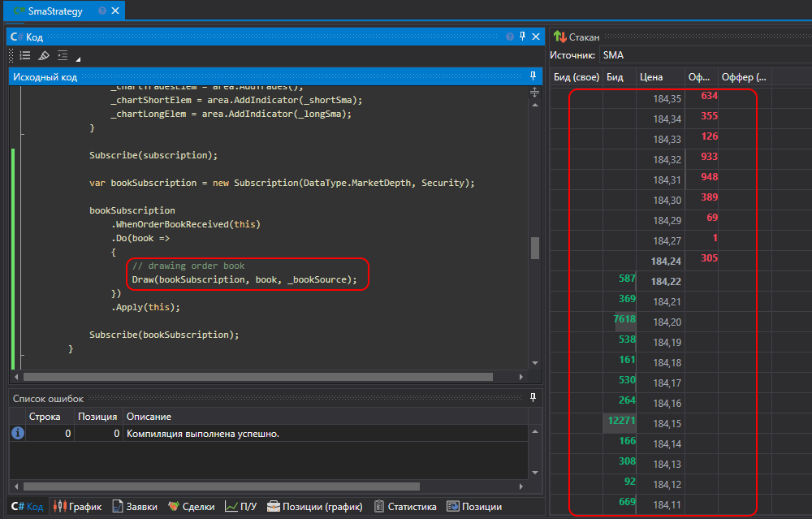Click the price cell 184,11

click(667, 504)
